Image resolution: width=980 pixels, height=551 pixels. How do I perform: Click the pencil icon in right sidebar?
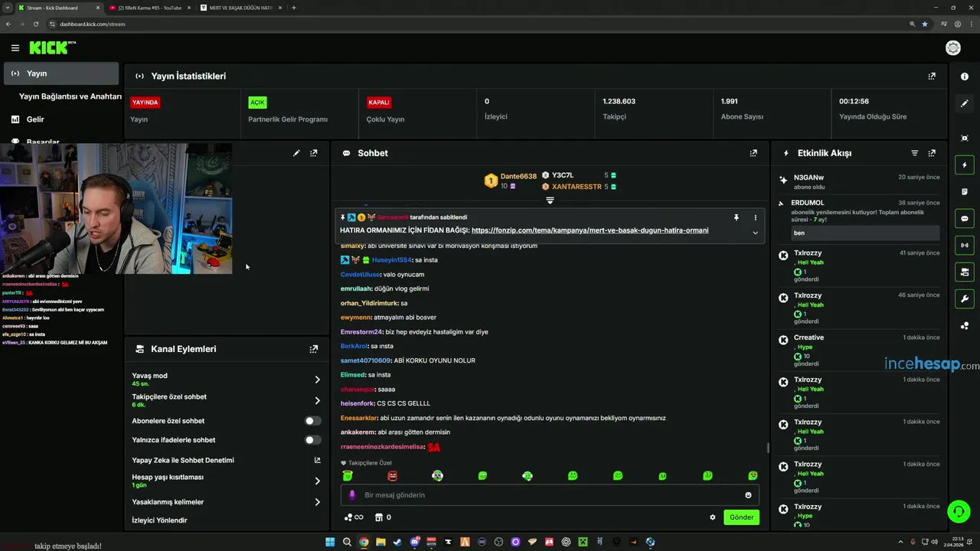(965, 103)
